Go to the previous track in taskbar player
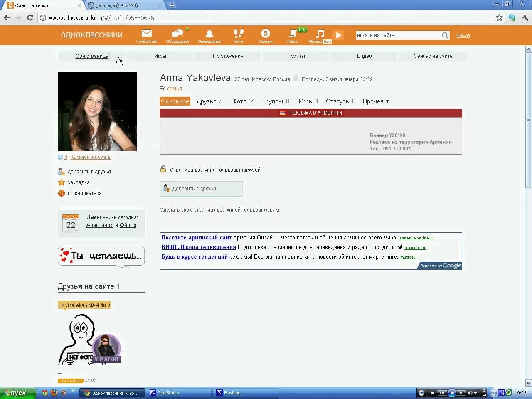Screen dimensions: 532x399 click(442, 393)
